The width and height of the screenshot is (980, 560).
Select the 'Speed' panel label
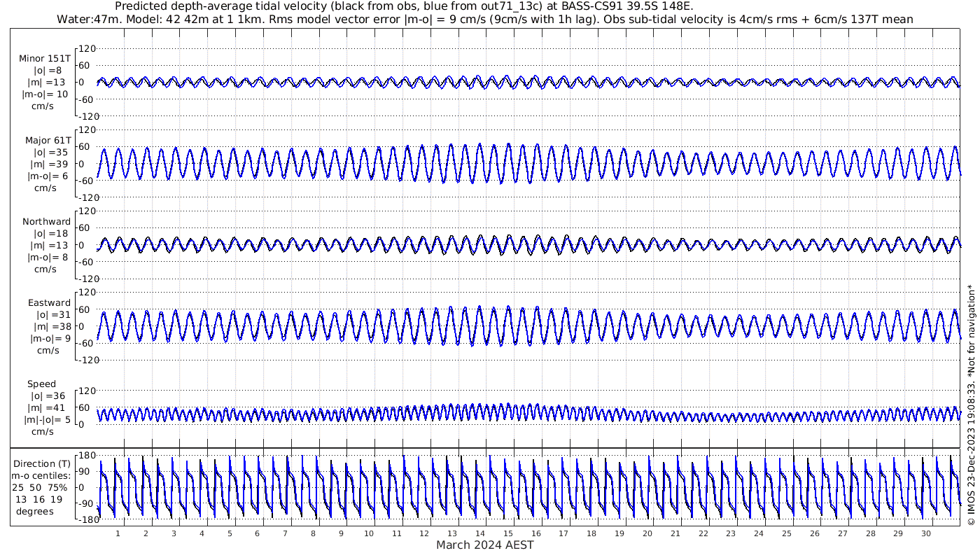(42, 384)
